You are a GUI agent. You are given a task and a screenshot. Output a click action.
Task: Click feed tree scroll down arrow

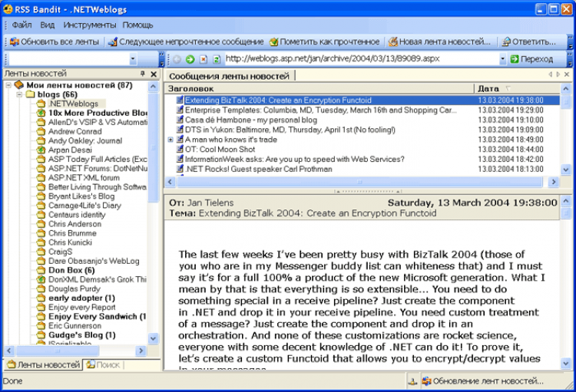point(153,338)
